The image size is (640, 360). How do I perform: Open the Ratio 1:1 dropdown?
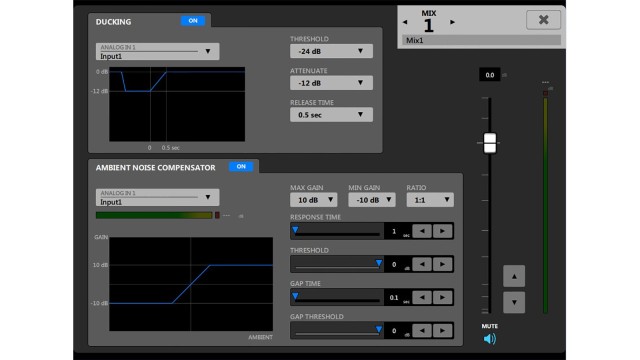coord(430,200)
